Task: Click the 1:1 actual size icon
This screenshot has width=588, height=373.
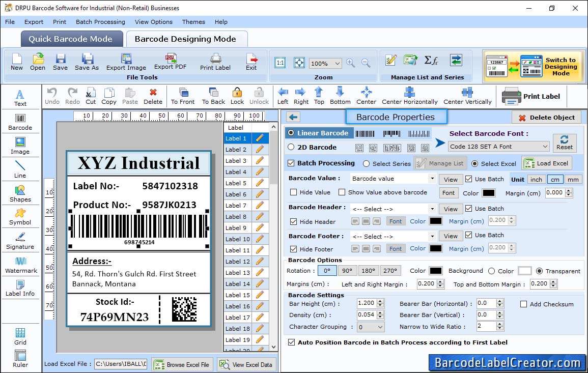Action: [280, 63]
